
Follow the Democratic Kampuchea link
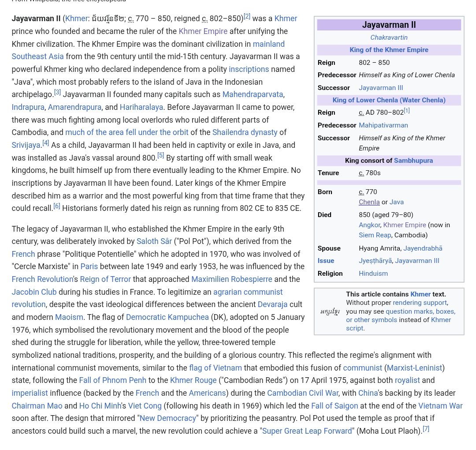click(167, 317)
